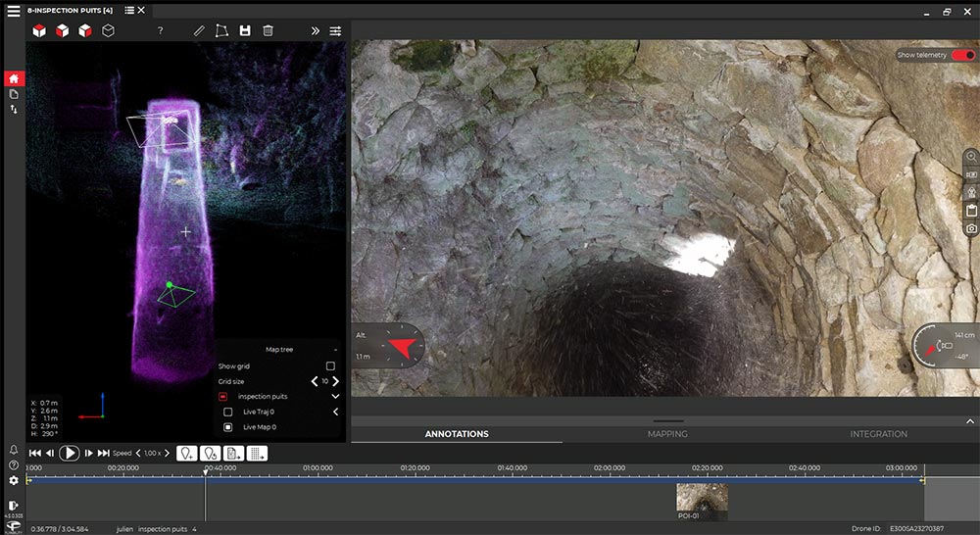Viewport: 980px width, 535px height.
Task: Click the measure distance ruler tool
Action: [x=199, y=30]
